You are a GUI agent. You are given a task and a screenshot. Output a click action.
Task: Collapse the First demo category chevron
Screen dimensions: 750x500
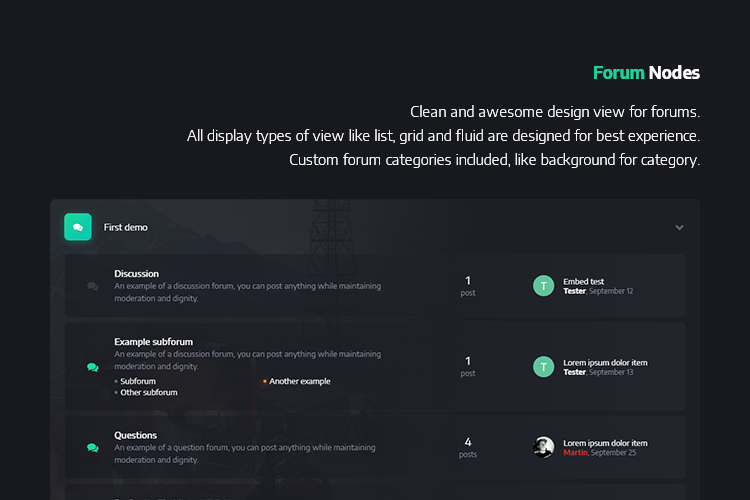[679, 227]
